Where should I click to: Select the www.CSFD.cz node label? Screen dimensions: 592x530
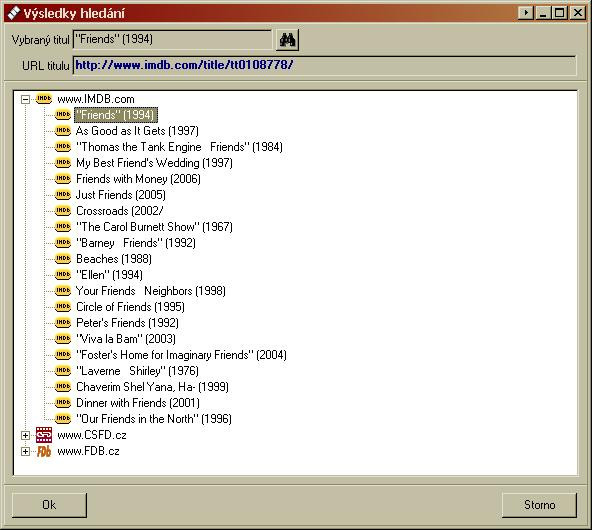92,435
